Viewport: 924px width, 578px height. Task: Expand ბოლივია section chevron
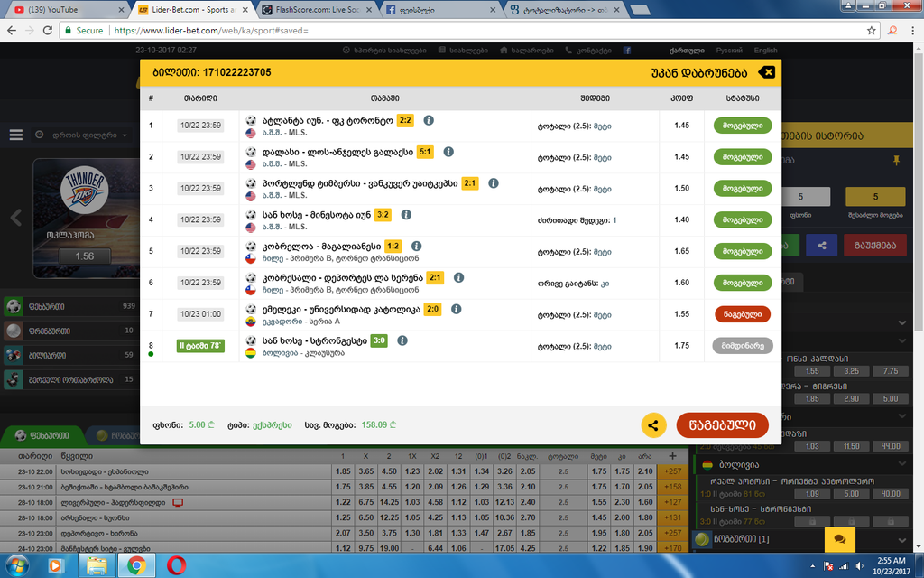pyautogui.click(x=902, y=464)
